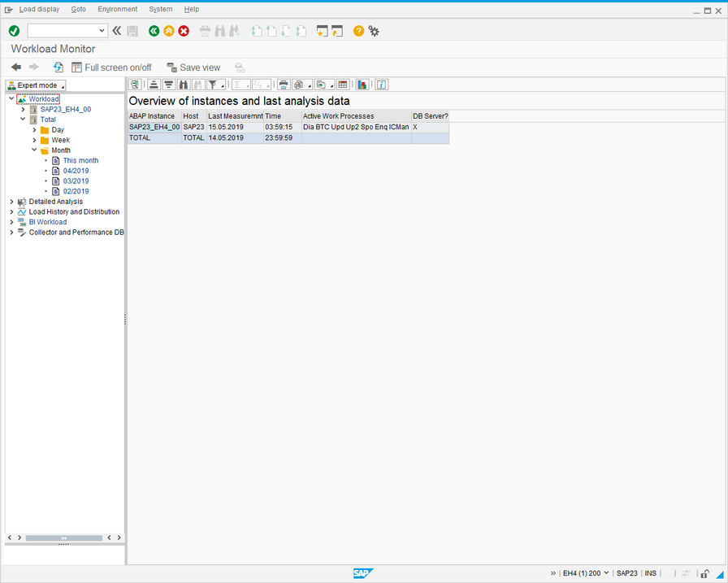
Task: Click the Save view button
Action: click(x=193, y=67)
